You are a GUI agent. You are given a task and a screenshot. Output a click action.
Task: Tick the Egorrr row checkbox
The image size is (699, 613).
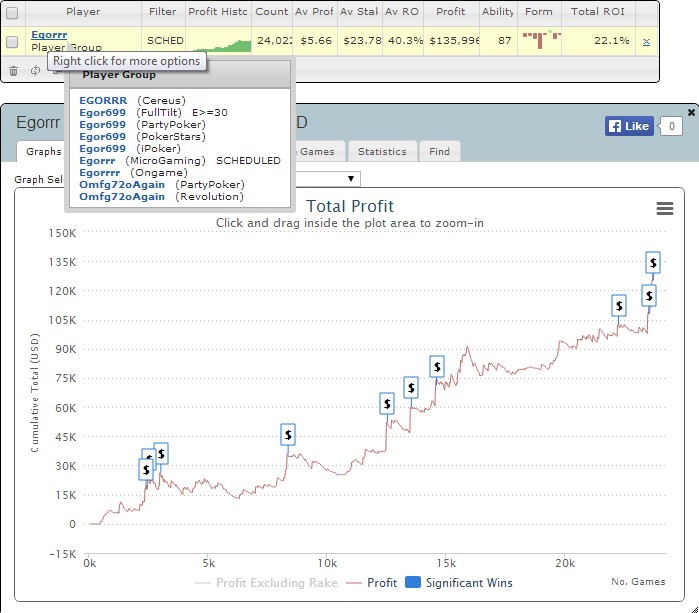[12, 42]
